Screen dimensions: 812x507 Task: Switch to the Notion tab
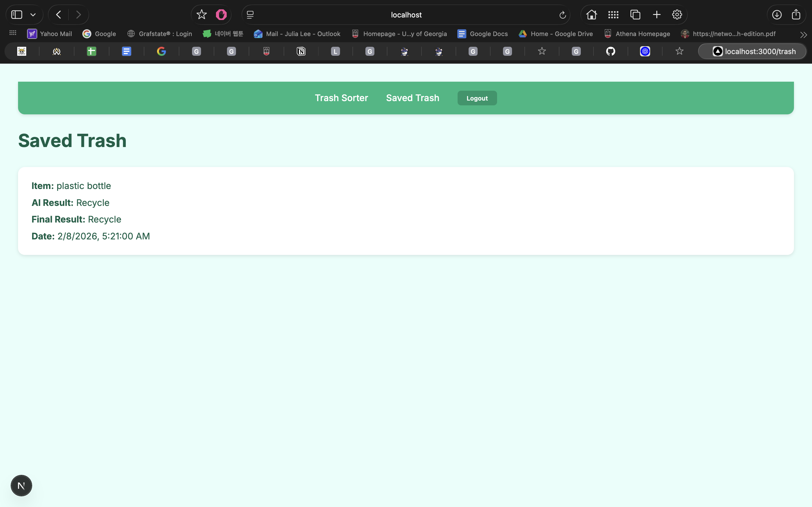[301, 51]
